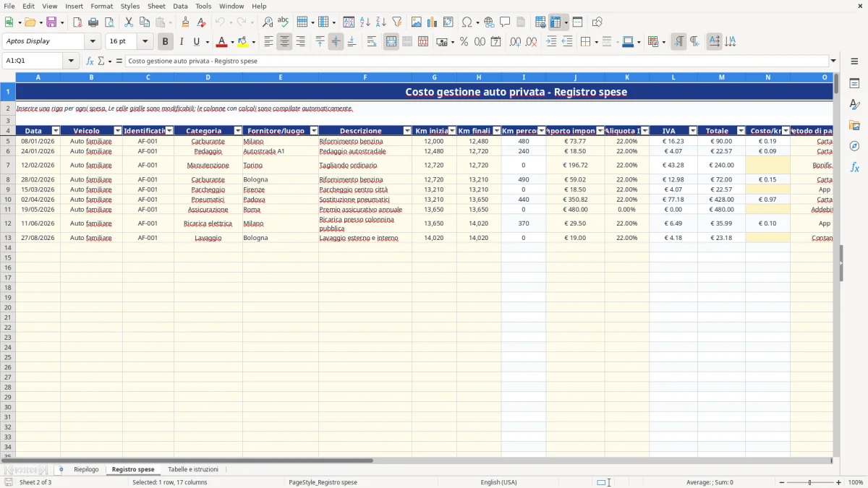This screenshot has width=868, height=488.
Task: Toggle Underline formatting
Action: point(196,42)
